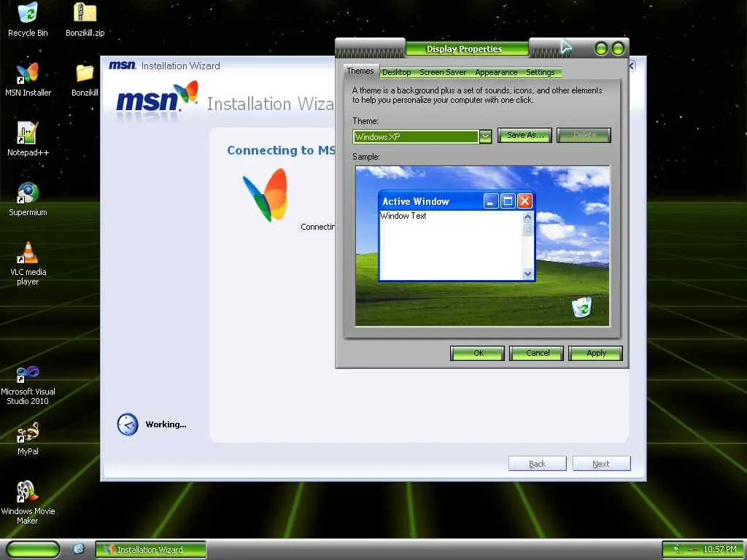Image resolution: width=747 pixels, height=560 pixels.
Task: Switch to the Themes tab
Action: pyautogui.click(x=360, y=71)
